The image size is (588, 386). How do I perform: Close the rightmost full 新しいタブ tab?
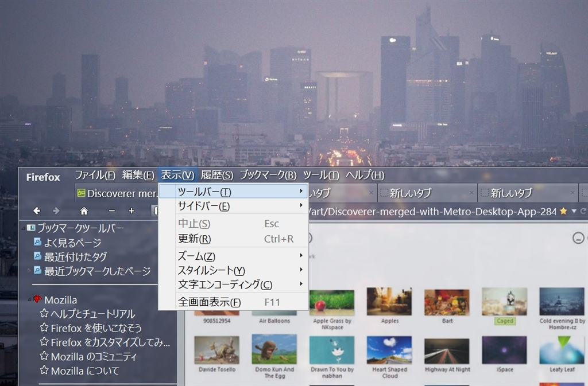pos(572,193)
